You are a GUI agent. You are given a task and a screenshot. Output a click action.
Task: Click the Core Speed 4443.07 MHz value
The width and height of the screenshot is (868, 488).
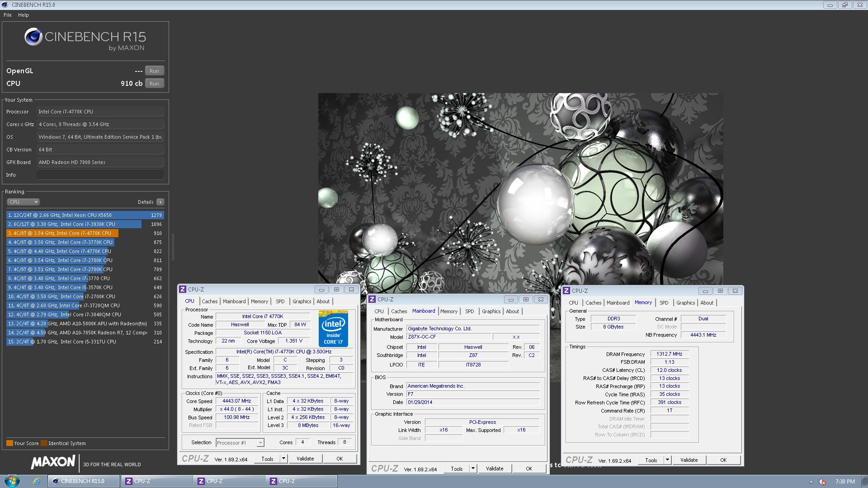point(237,401)
